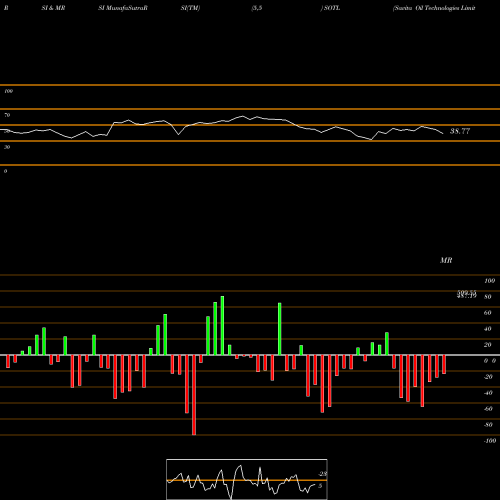Click the MR axis zero label '0 0'
The height and width of the screenshot is (500, 500).
490,361
